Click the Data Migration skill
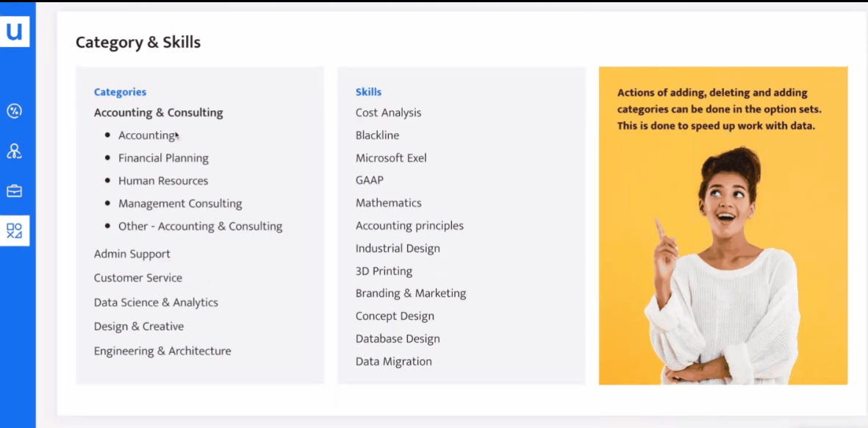 [393, 361]
